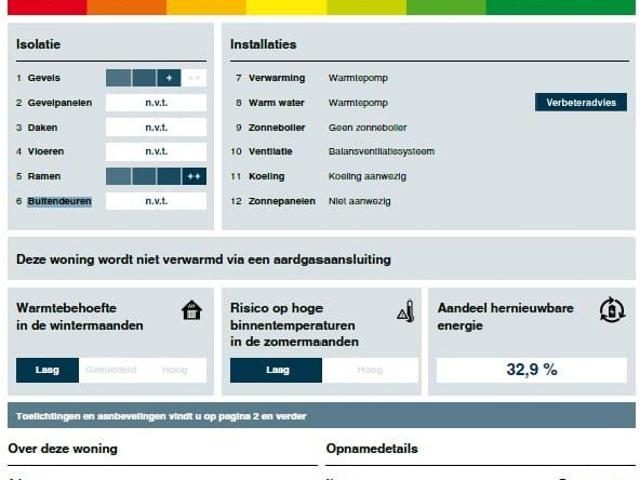640x480 pixels.
Task: Click the Verbeteradvies button
Action: pos(581,102)
